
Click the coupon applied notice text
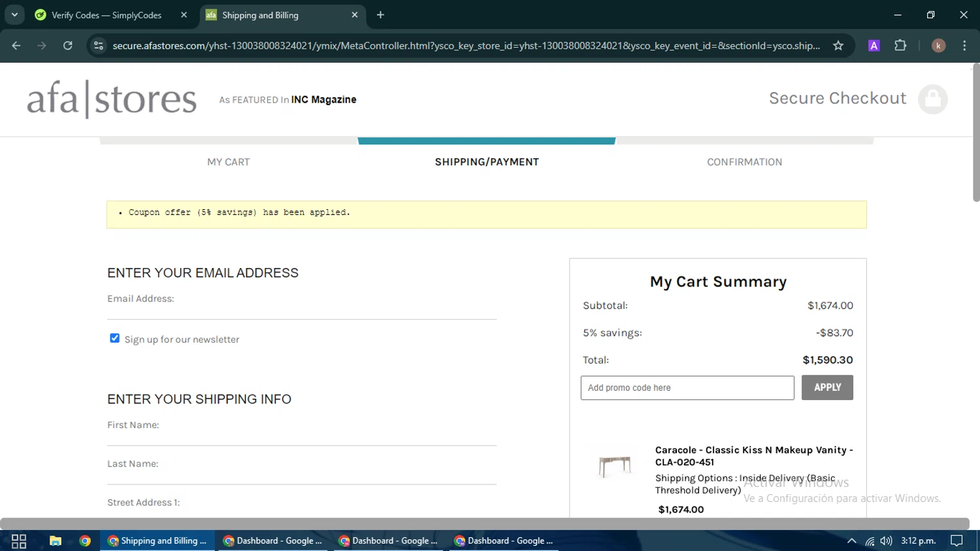239,212
